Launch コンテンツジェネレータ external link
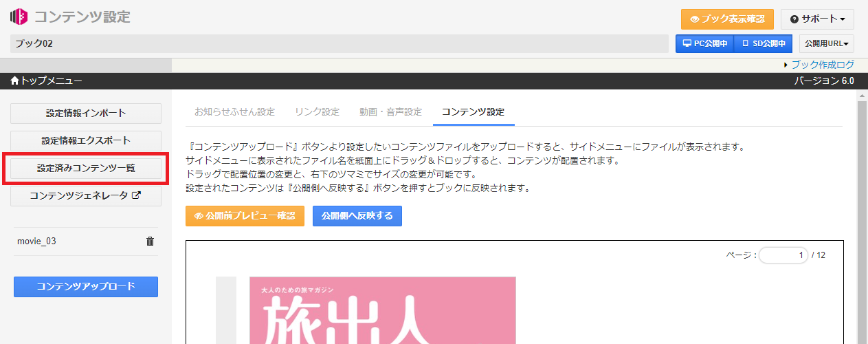868x344 pixels. pyautogui.click(x=86, y=195)
